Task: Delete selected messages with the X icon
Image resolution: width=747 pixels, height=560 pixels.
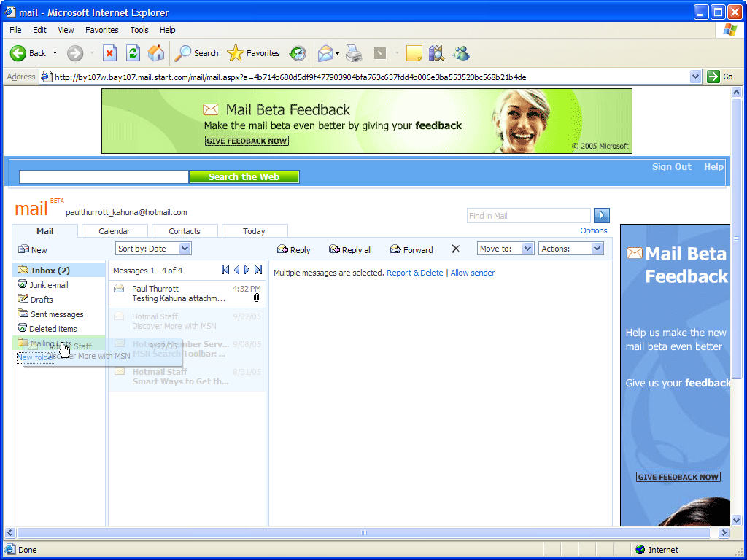Action: (x=455, y=249)
